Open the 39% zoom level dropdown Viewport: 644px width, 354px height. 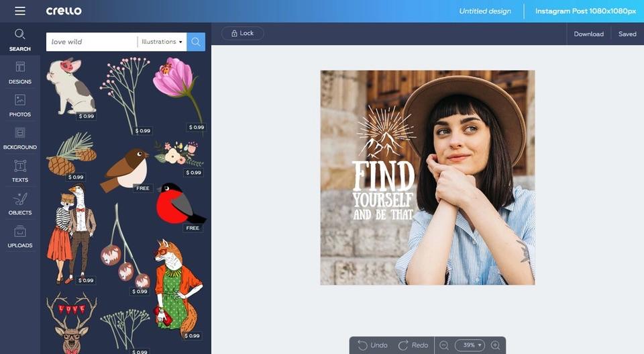(x=470, y=345)
